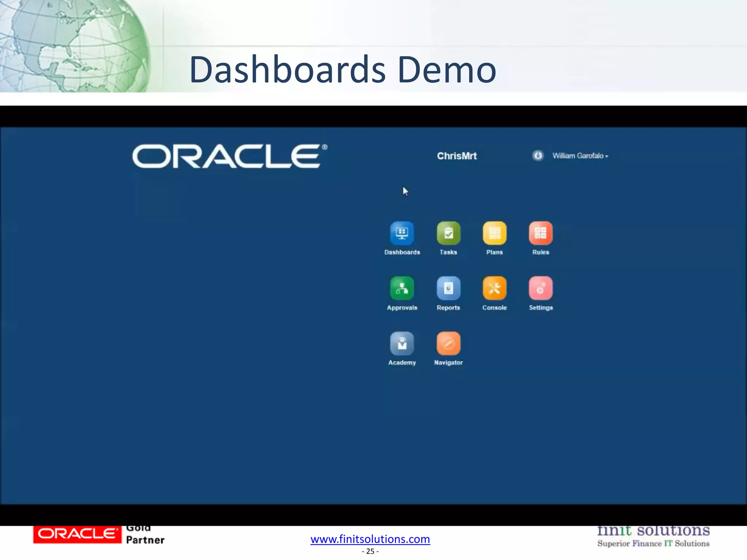Viewport: 747px width, 560px height.
Task: Follow the www.finitsolutions.com link
Action: tap(370, 539)
